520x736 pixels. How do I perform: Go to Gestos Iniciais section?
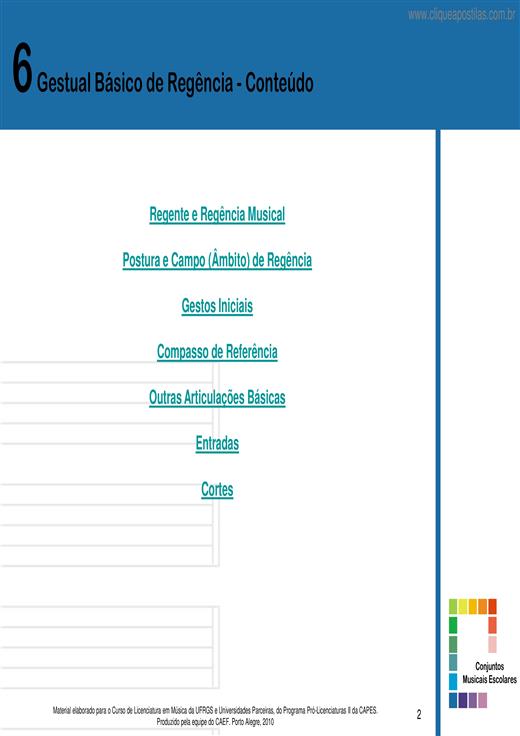217,306
